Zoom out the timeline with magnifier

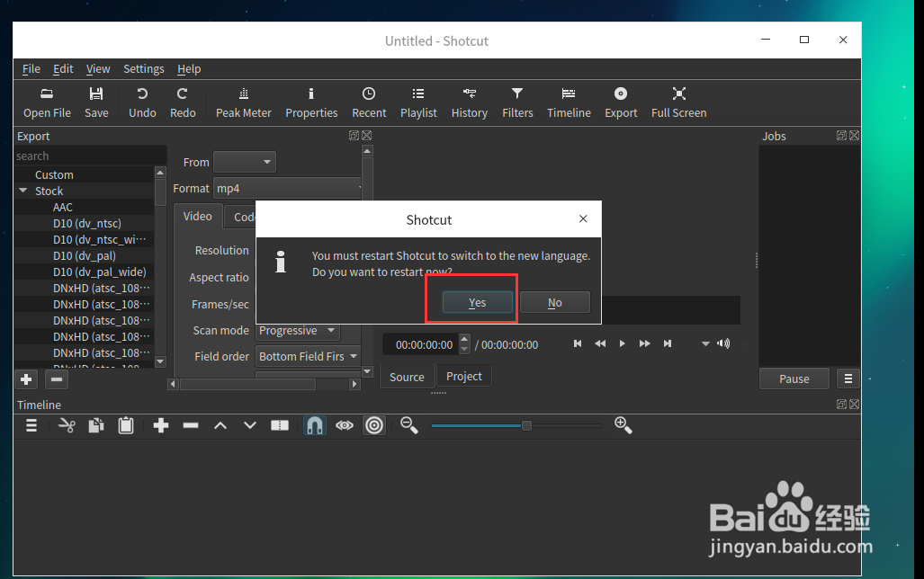coord(409,425)
